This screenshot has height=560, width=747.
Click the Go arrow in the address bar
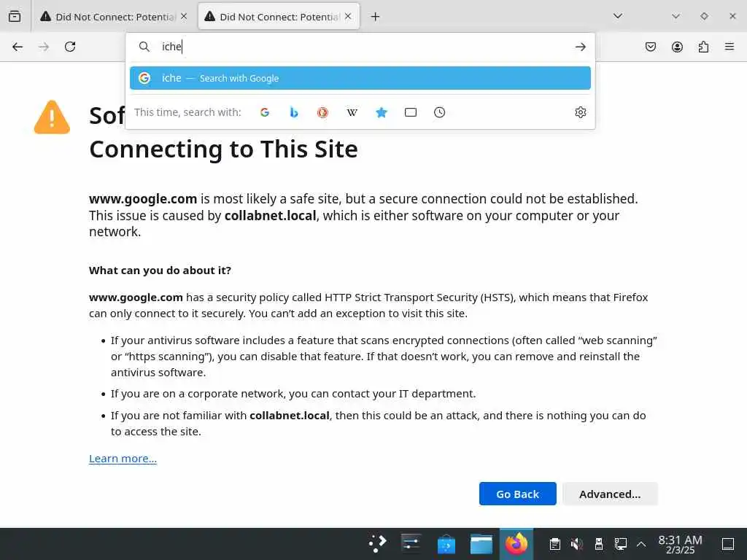580,47
